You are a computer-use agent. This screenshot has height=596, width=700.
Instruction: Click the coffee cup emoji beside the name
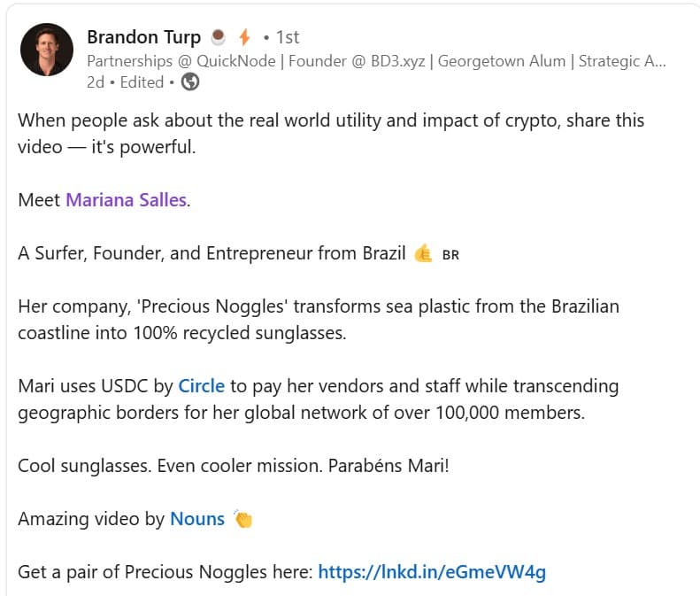click(218, 37)
